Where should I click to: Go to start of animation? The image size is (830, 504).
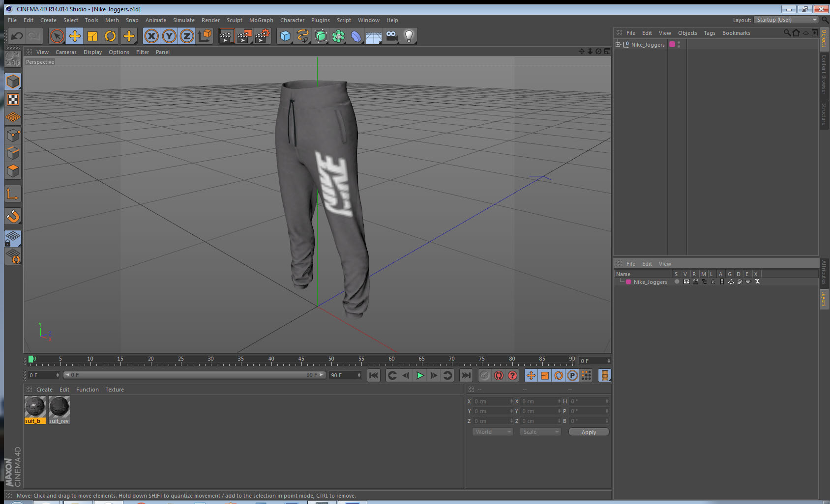coord(374,375)
